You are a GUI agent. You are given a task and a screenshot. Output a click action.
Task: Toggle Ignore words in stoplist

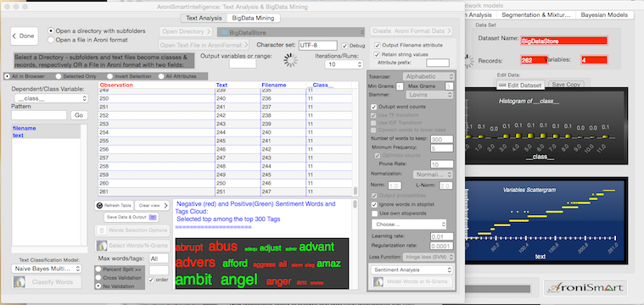click(374, 204)
